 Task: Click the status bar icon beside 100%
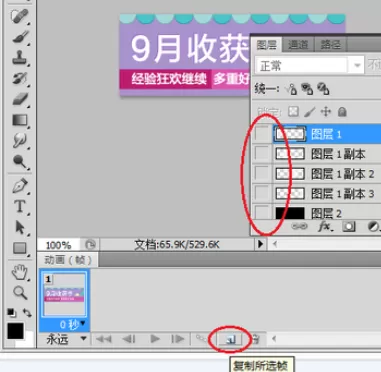tap(90, 245)
